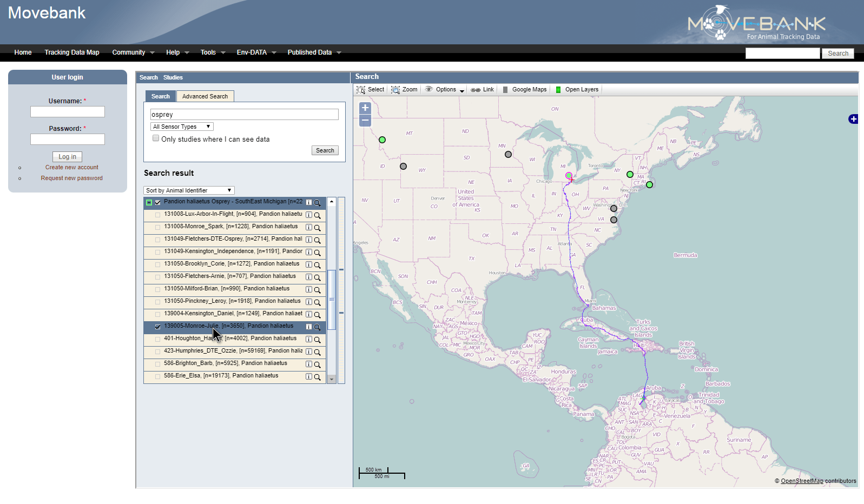
Task: Show info for 131049-Kensington_Independence
Action: [x=309, y=253]
